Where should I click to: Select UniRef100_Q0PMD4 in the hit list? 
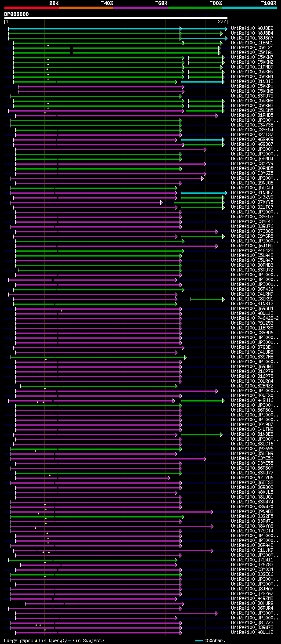252,159
